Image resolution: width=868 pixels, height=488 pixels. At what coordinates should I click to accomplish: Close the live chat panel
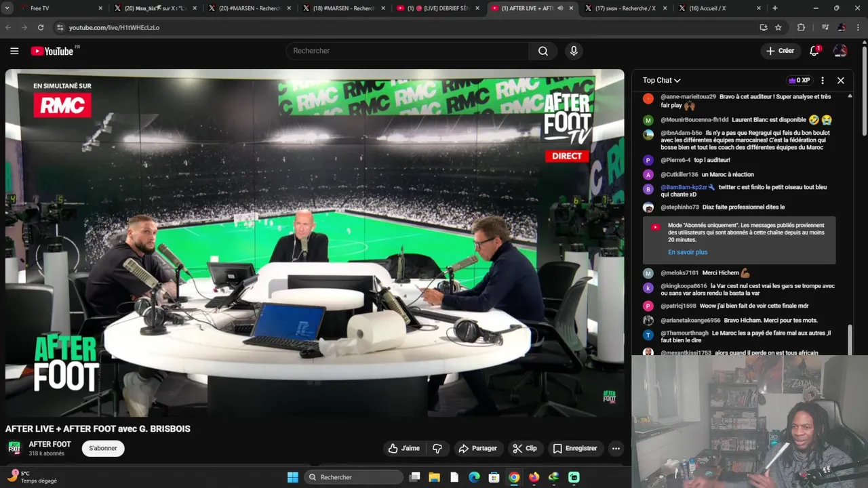coord(841,80)
